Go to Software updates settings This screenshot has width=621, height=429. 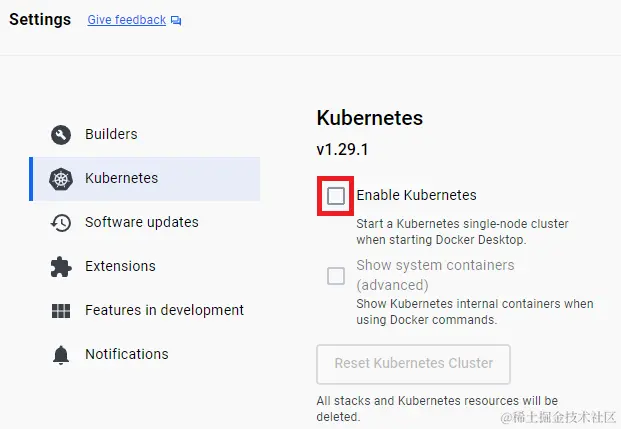(141, 222)
